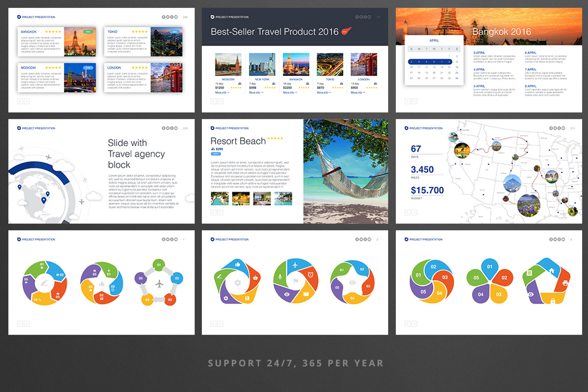The height and width of the screenshot is (392, 588).
Task: Click the eye icon on purple pentagon segment, slide 3
Action: point(531,294)
